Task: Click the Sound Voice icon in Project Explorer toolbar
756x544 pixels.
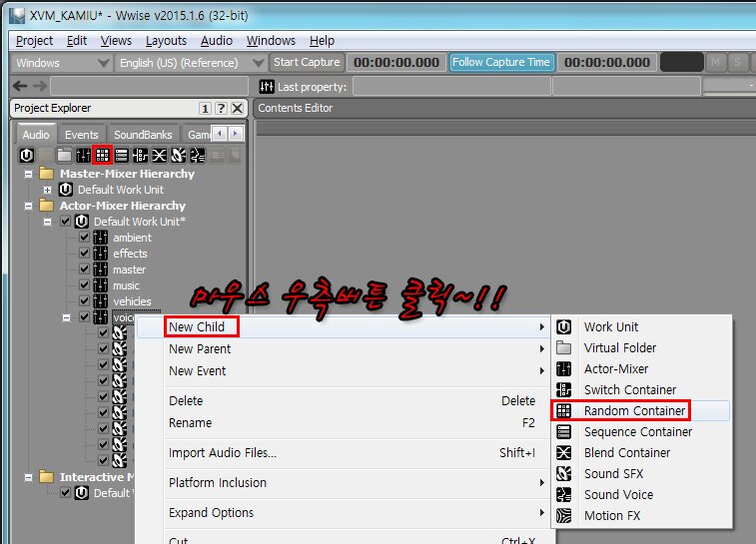Action: coord(197,155)
